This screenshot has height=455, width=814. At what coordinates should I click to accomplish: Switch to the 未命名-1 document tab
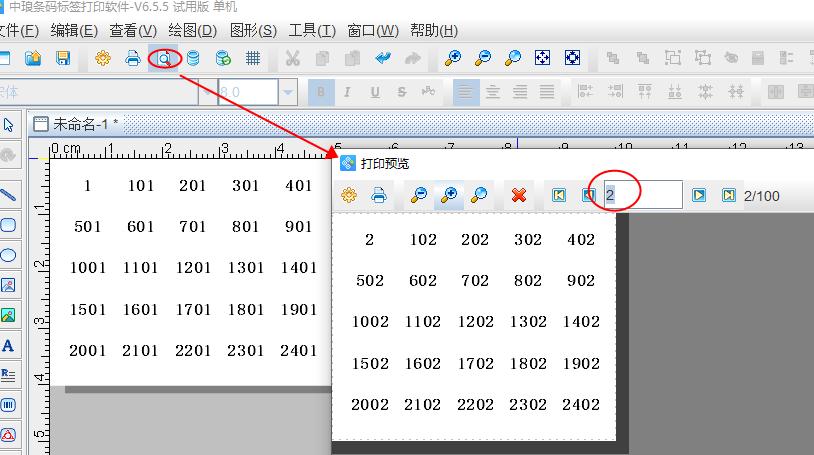[x=84, y=124]
